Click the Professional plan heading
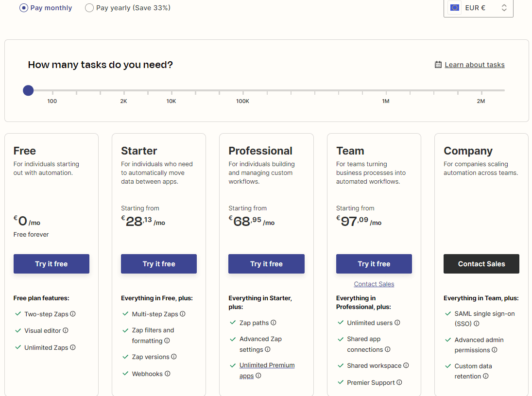This screenshot has width=532, height=396. pos(260,151)
